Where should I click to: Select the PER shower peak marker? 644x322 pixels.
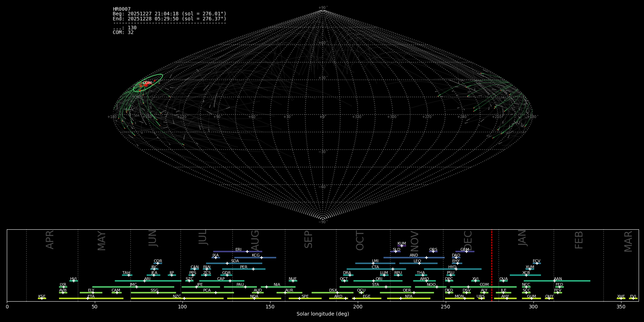click(253, 269)
